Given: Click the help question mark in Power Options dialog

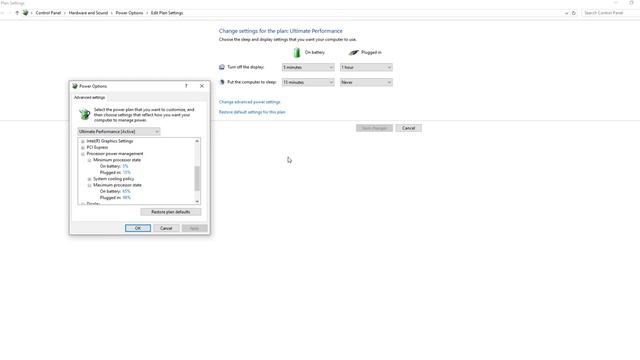Looking at the screenshot, I should pos(186,86).
